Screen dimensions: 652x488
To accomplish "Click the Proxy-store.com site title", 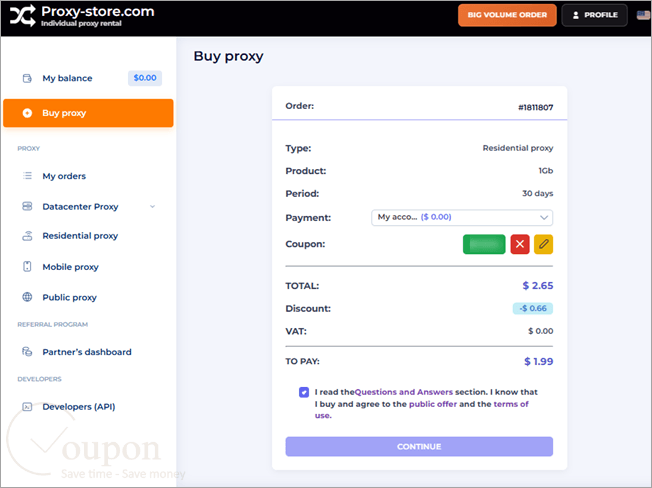I will tap(98, 12).
